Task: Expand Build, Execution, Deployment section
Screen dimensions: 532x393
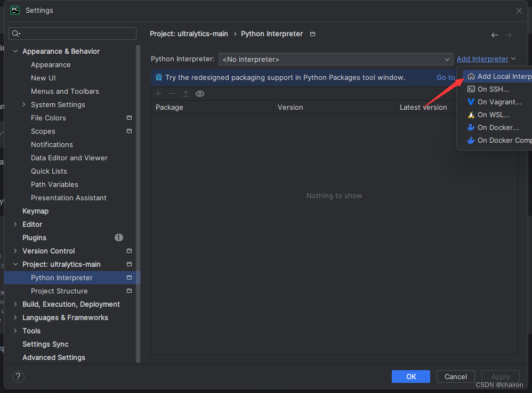Action: pyautogui.click(x=15, y=304)
